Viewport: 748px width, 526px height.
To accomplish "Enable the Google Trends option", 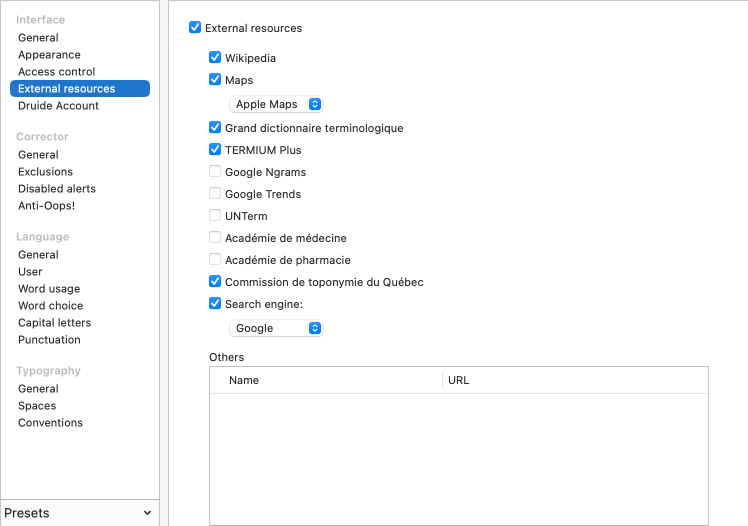I will (215, 194).
